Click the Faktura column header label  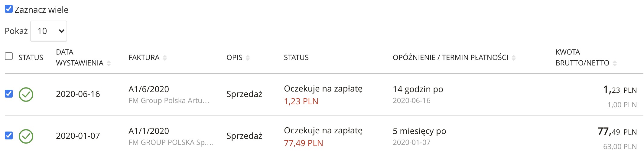point(144,58)
